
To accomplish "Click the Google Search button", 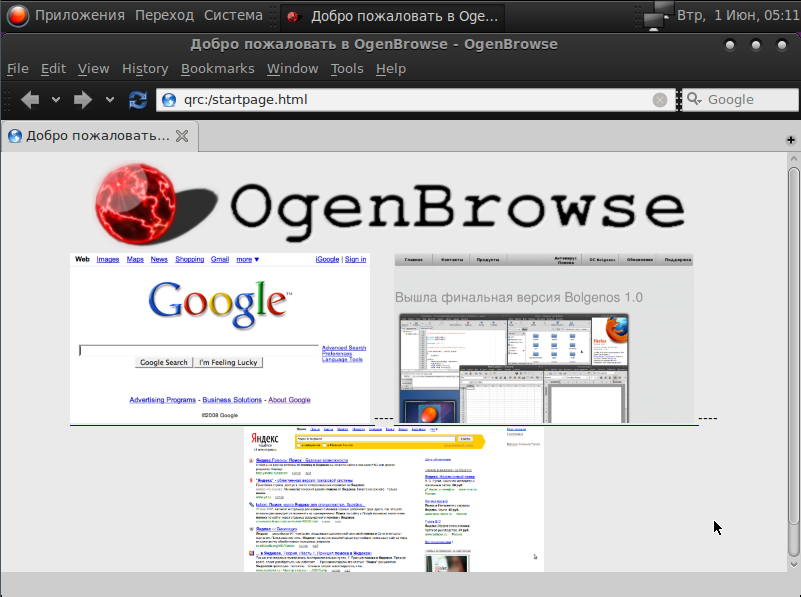I will (163, 362).
